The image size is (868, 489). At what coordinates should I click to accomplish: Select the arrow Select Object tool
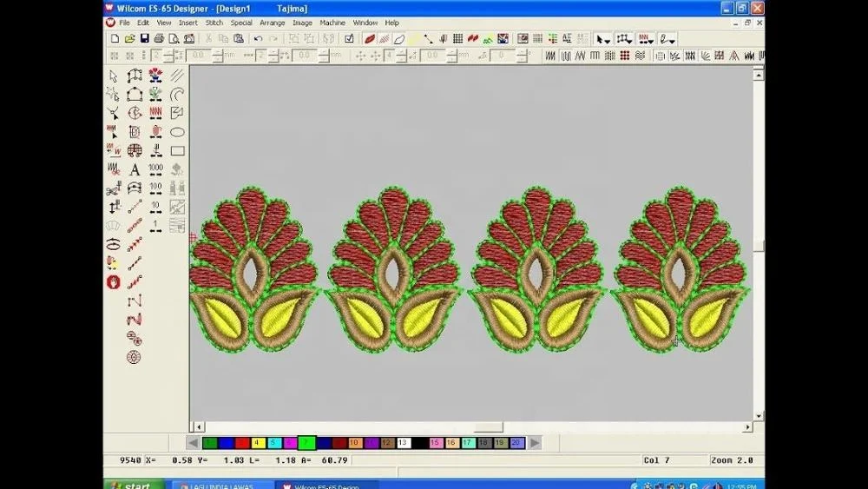tap(114, 76)
